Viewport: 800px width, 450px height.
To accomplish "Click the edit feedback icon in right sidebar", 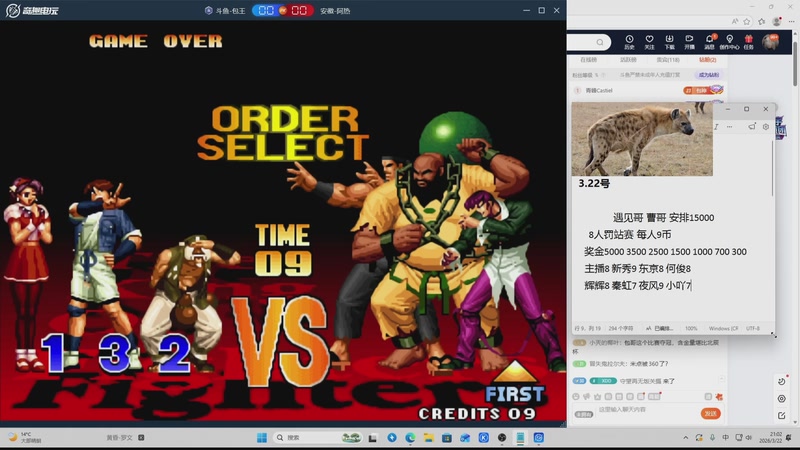I will pyautogui.click(x=782, y=416).
